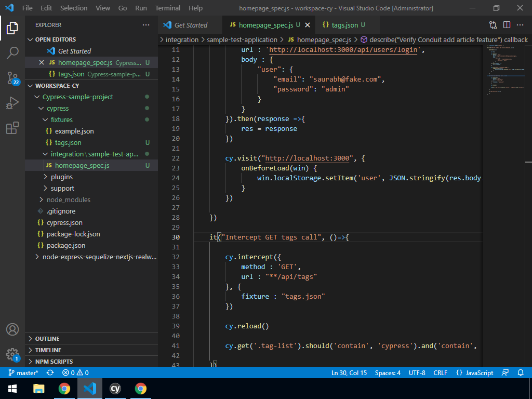Expand the node_modules folder
532x399 pixels.
tap(68, 199)
